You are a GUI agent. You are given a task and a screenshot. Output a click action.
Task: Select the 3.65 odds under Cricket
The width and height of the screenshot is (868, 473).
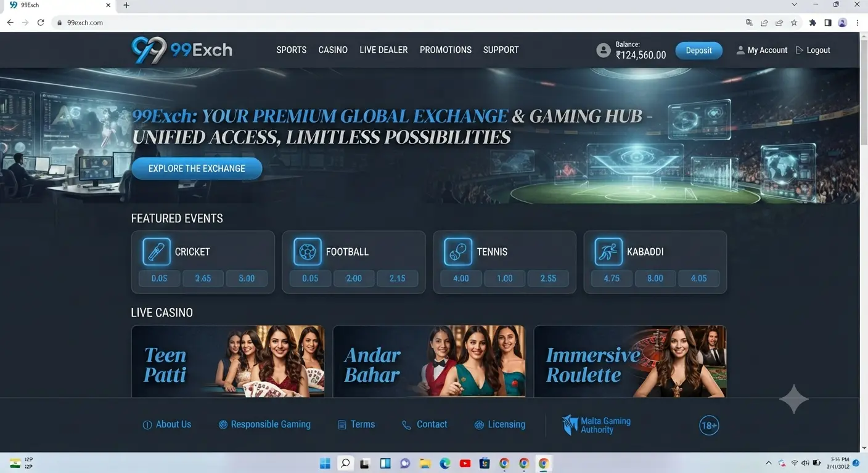point(203,278)
